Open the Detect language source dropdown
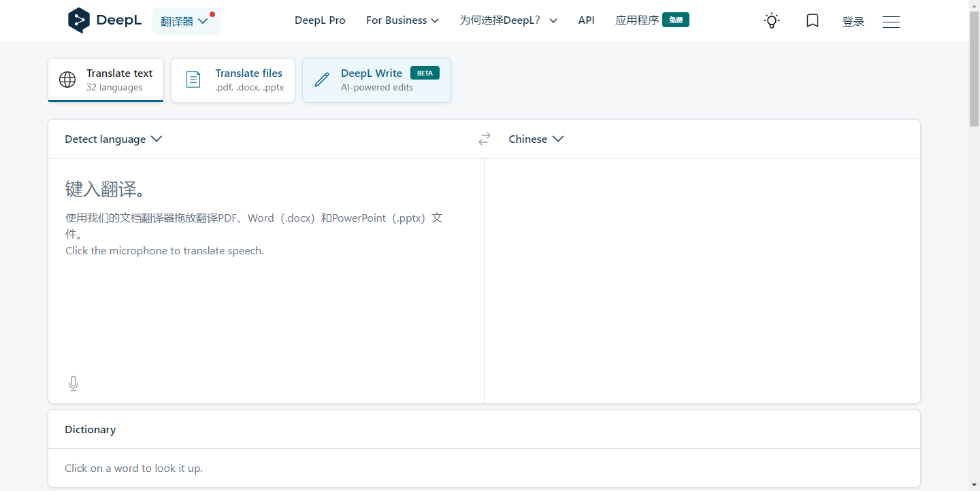Image resolution: width=980 pixels, height=491 pixels. coord(114,139)
